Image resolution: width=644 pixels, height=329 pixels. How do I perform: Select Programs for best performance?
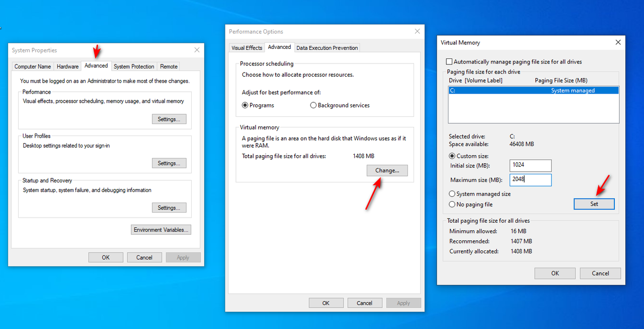258,105
